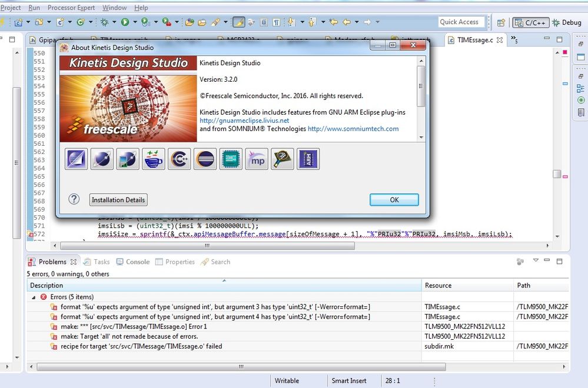This screenshot has width=588, height=388.
Task: Click the coffee cup plug-in icon
Action: pyautogui.click(x=154, y=159)
